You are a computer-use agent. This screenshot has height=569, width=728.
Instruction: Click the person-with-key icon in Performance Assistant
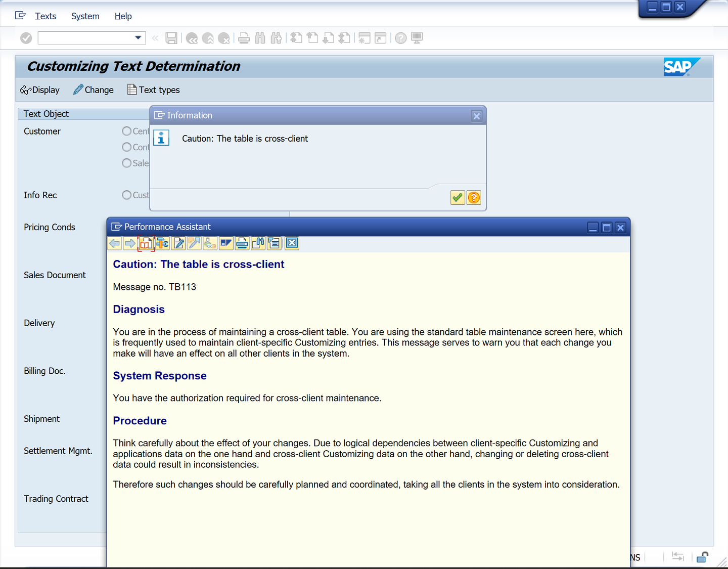(210, 243)
